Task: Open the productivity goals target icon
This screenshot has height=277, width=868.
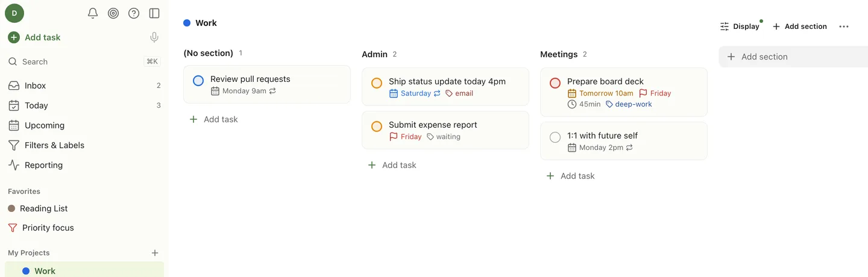Action: click(113, 13)
